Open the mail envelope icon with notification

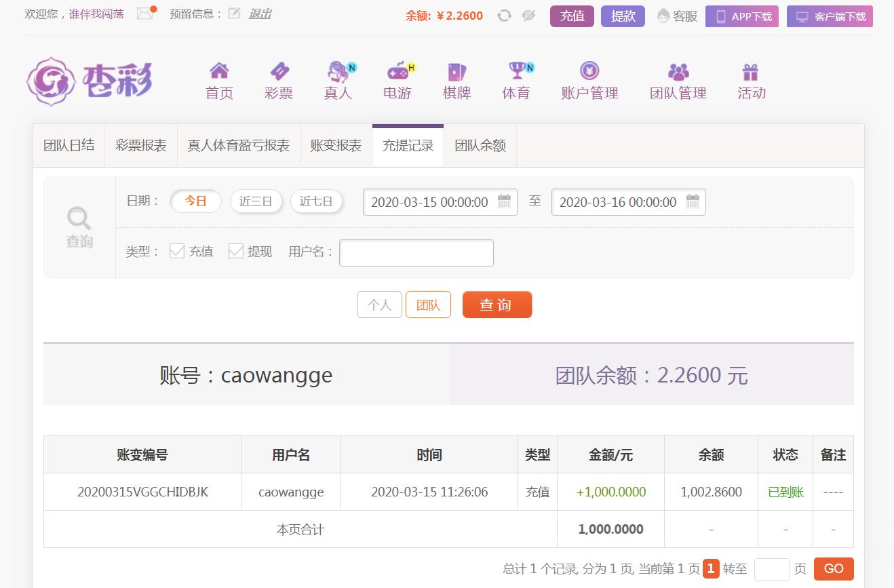coord(145,14)
